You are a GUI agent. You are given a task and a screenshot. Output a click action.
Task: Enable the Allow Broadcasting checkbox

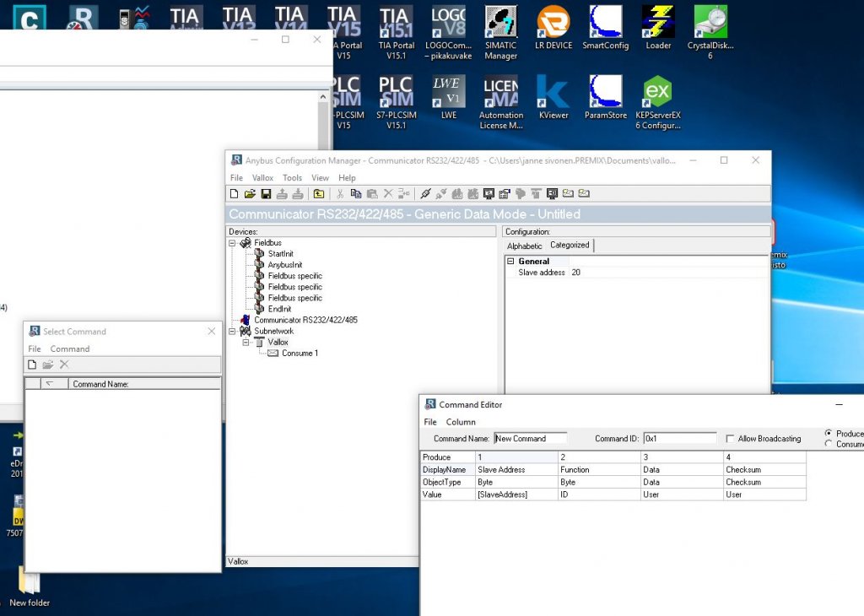coord(730,439)
